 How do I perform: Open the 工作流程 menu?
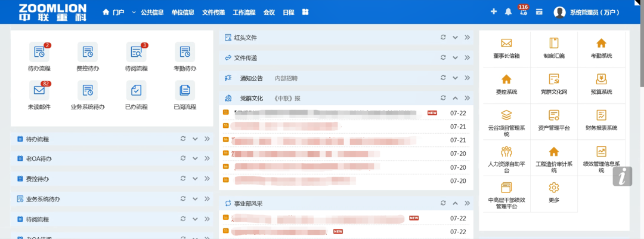point(244,12)
